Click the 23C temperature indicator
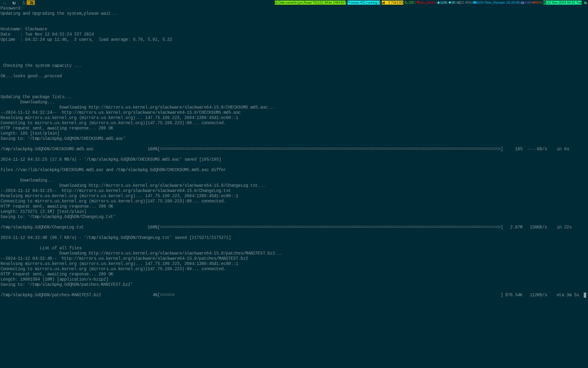The image size is (588, 368). 410,2
